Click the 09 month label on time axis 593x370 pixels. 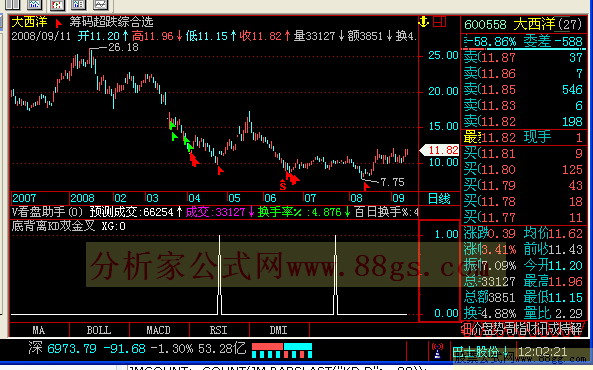pyautogui.click(x=398, y=198)
